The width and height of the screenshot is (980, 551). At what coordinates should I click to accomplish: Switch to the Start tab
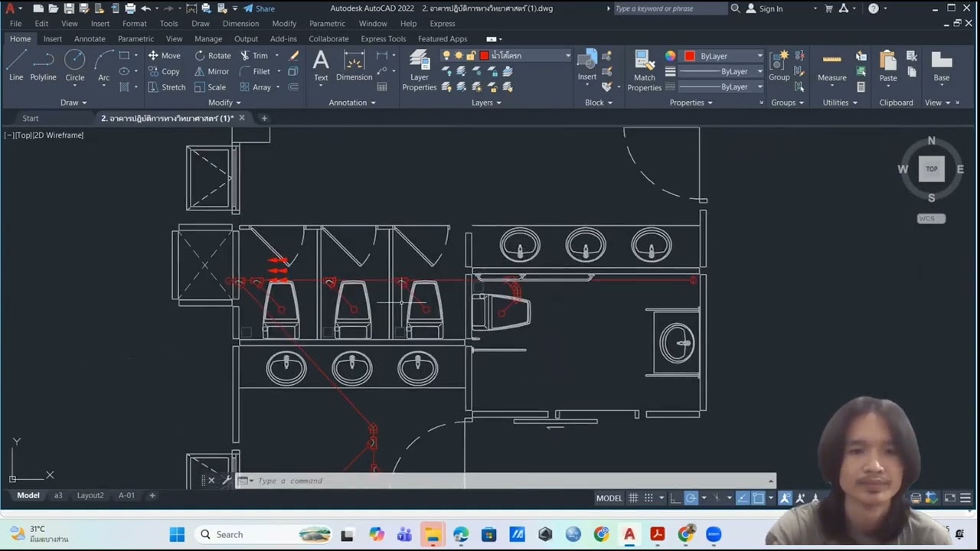click(x=31, y=119)
